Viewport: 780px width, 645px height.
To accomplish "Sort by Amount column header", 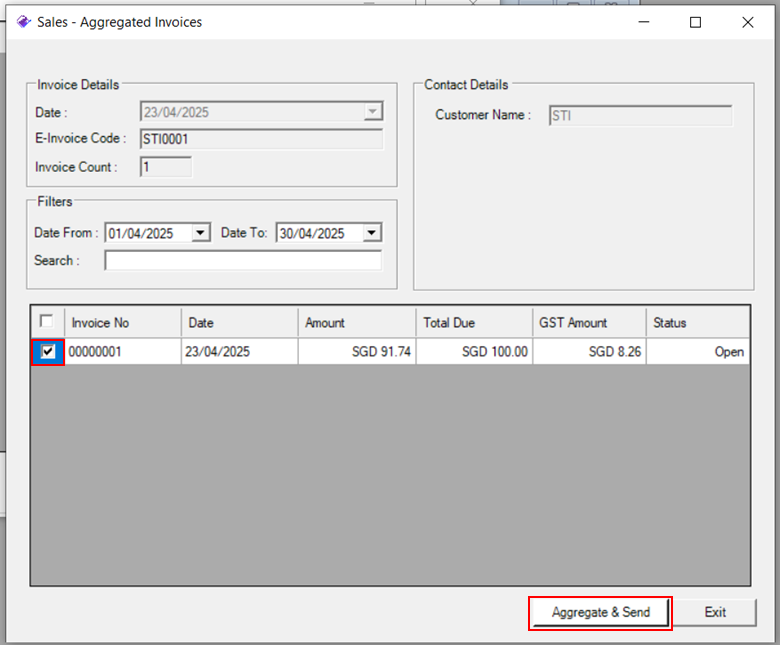I will coord(357,323).
